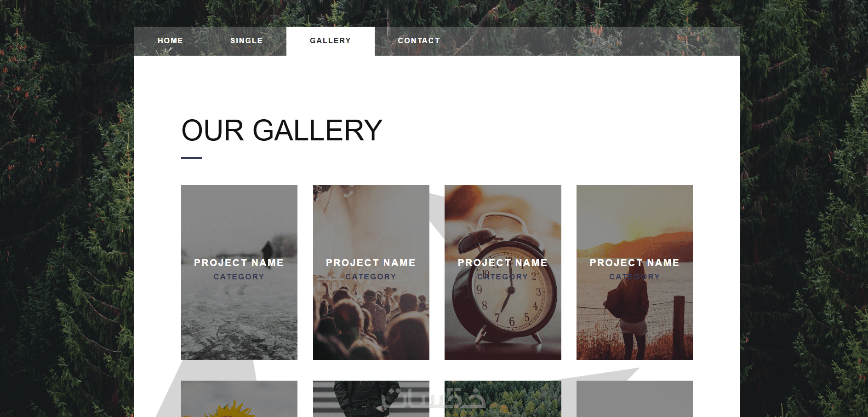Click Project Name on sunset card
Viewport: 868px width, 417px height.
(634, 263)
